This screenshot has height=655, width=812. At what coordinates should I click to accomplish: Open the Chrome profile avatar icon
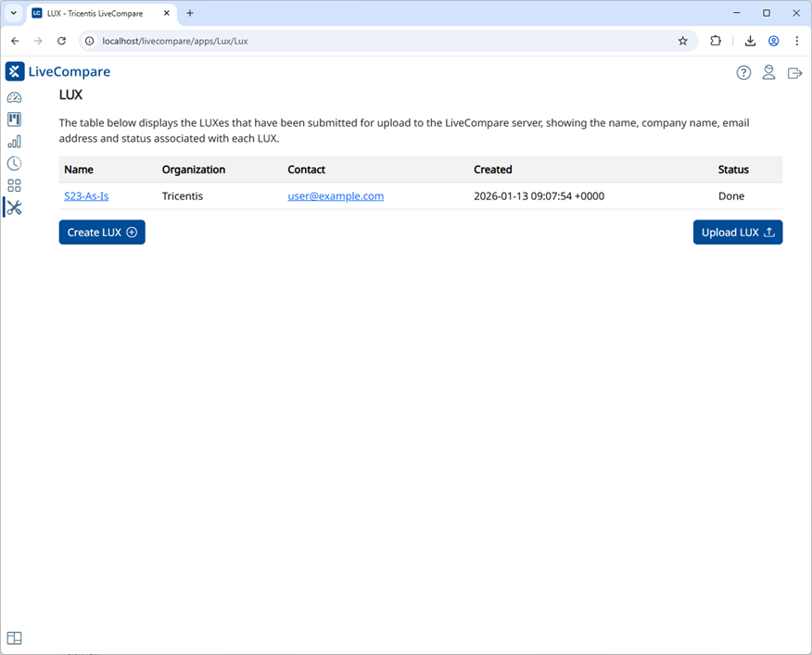coord(774,41)
